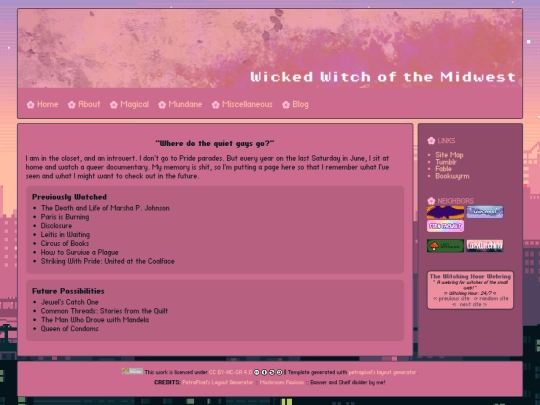Click Common Threads: Stories from the Quilt
Image resolution: width=540 pixels, height=405 pixels.
[104, 311]
